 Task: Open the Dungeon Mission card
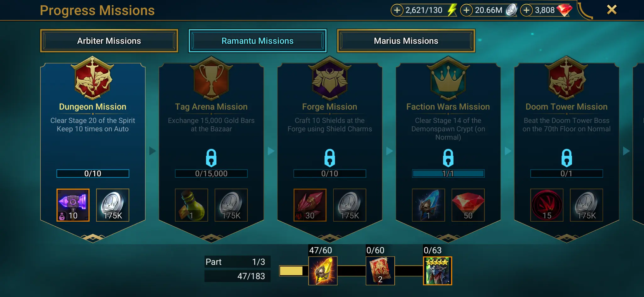tap(93, 148)
